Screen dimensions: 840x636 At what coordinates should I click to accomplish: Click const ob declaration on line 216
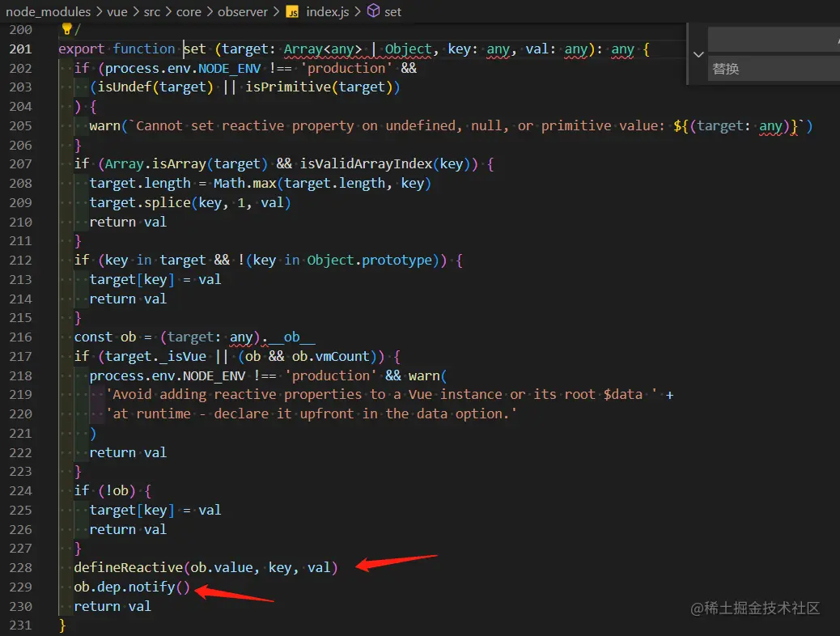coord(105,337)
